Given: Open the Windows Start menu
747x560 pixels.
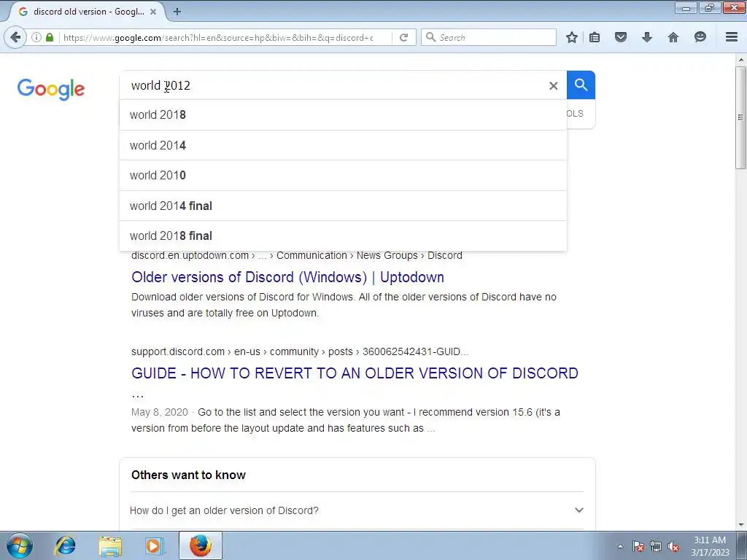Looking at the screenshot, I should pos(20,545).
